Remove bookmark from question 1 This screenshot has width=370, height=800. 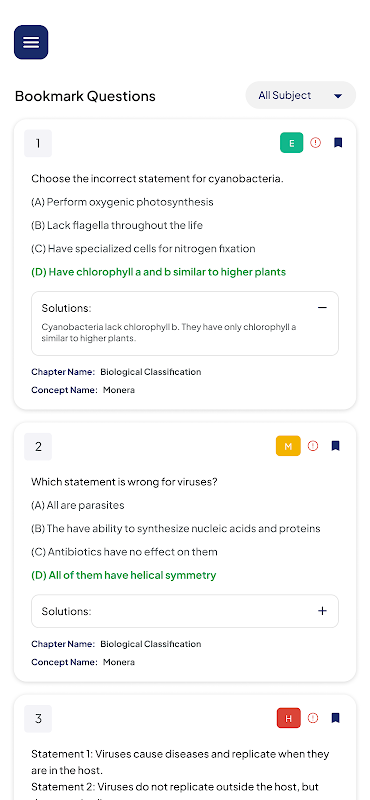338,143
